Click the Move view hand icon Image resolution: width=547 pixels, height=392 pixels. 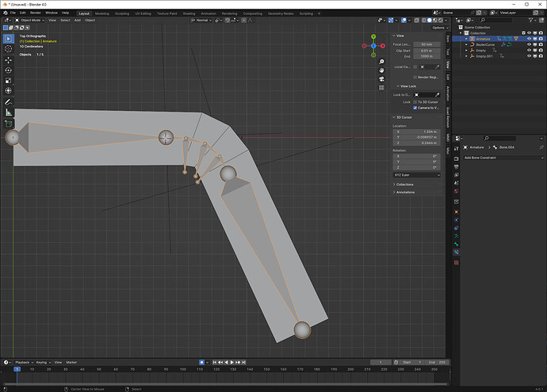click(381, 70)
